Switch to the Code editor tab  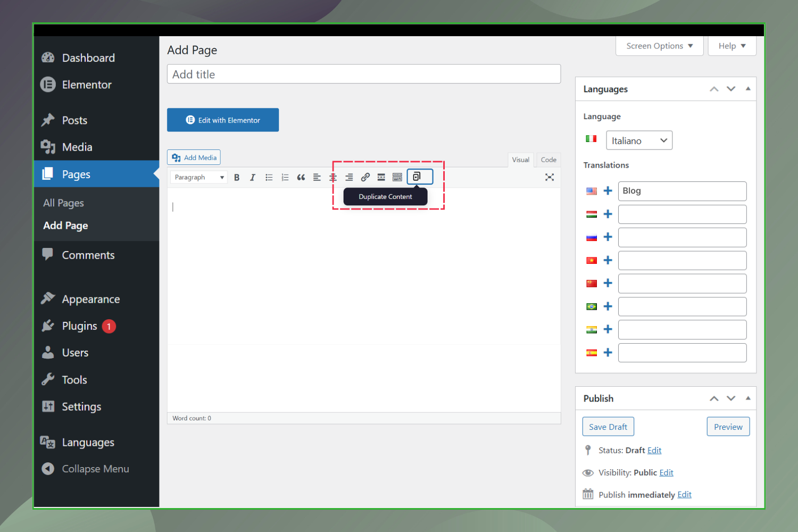[x=548, y=160]
